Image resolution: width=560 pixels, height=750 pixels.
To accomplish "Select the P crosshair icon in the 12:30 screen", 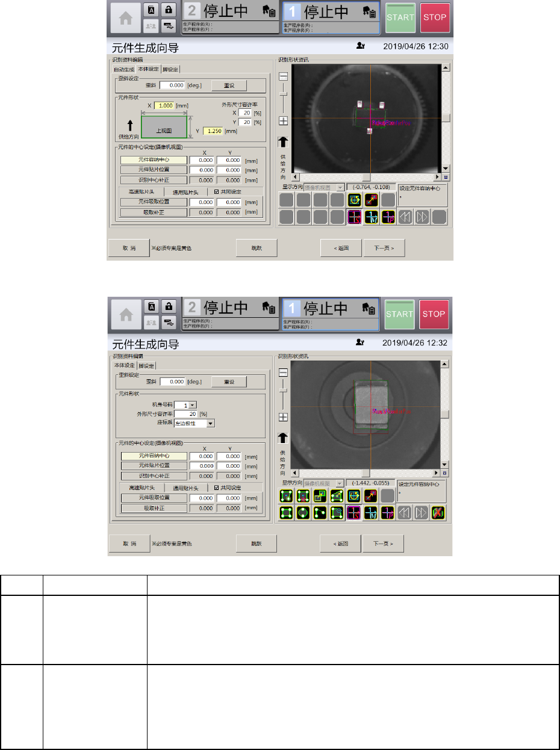I will click(388, 217).
